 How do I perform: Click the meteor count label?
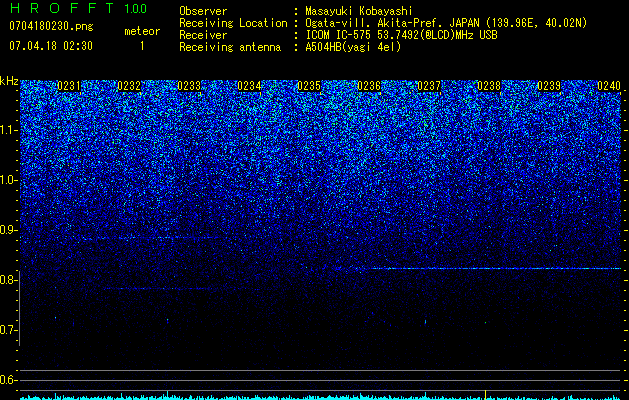point(142,31)
